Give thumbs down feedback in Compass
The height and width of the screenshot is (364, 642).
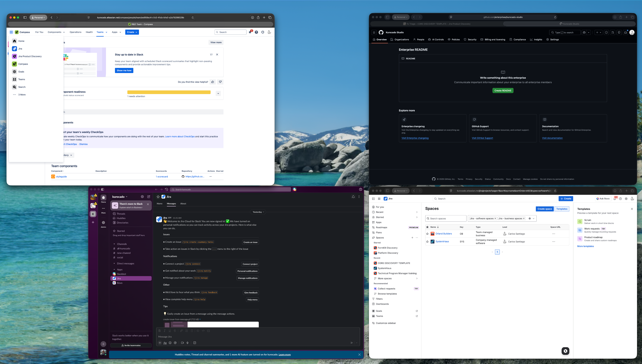coord(220,82)
